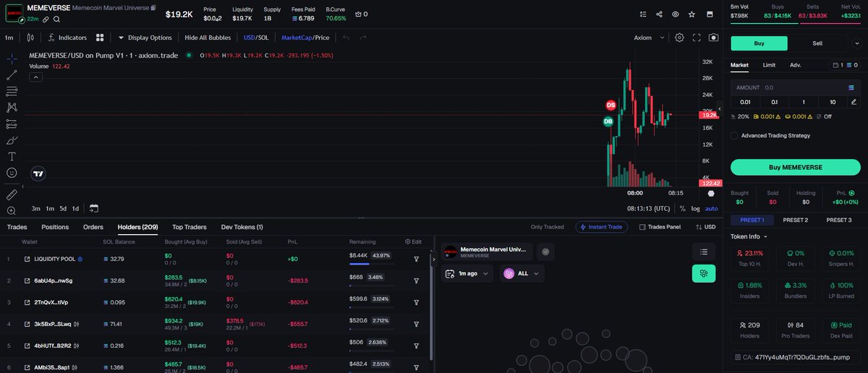Open Display Options dropdown

tap(145, 38)
